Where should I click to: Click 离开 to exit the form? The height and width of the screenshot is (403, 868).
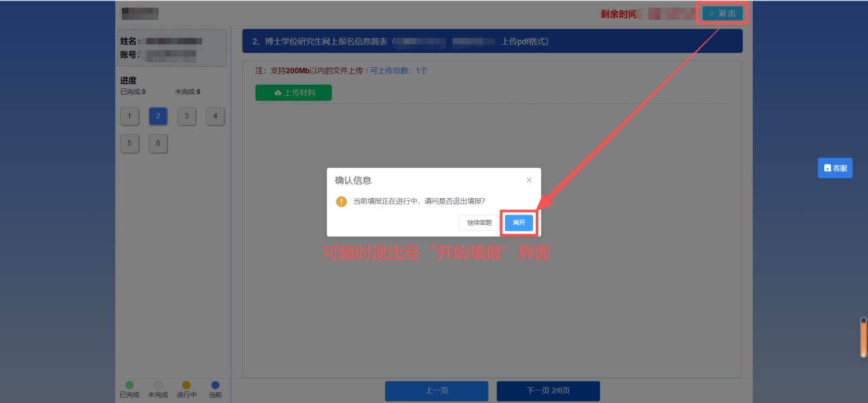click(519, 222)
